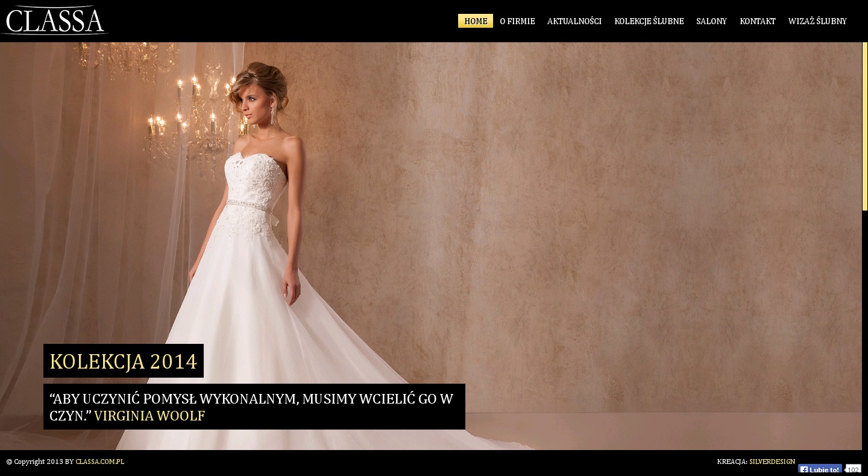Go to the AKTUALNOŚCI section
This screenshot has height=476, width=868.
click(x=574, y=21)
